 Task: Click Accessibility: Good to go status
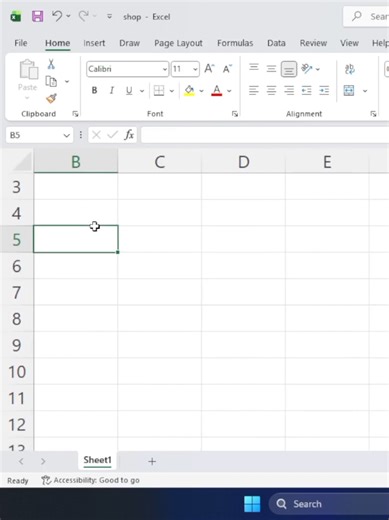91,480
